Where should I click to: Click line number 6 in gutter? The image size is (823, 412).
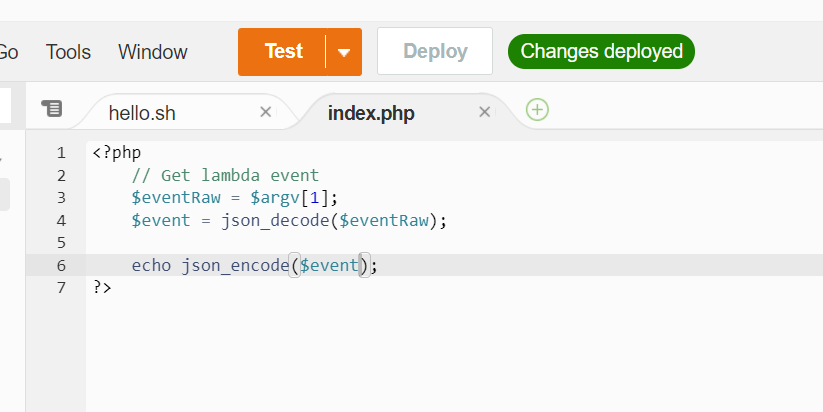(x=61, y=266)
